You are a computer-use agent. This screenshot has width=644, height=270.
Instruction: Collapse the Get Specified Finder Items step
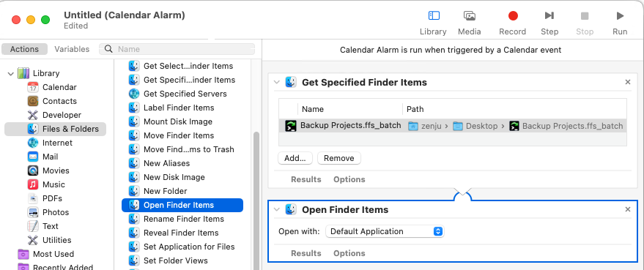pos(277,83)
